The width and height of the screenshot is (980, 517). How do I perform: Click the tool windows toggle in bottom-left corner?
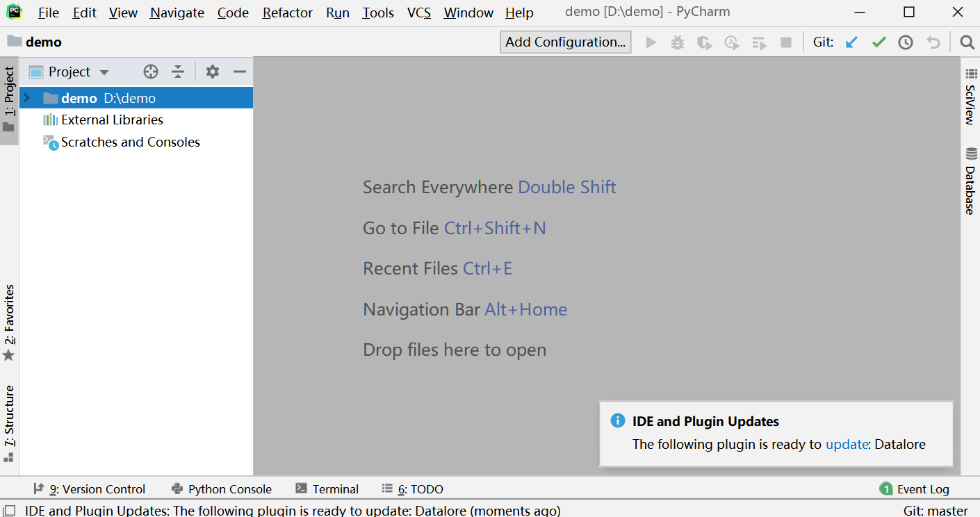9,511
